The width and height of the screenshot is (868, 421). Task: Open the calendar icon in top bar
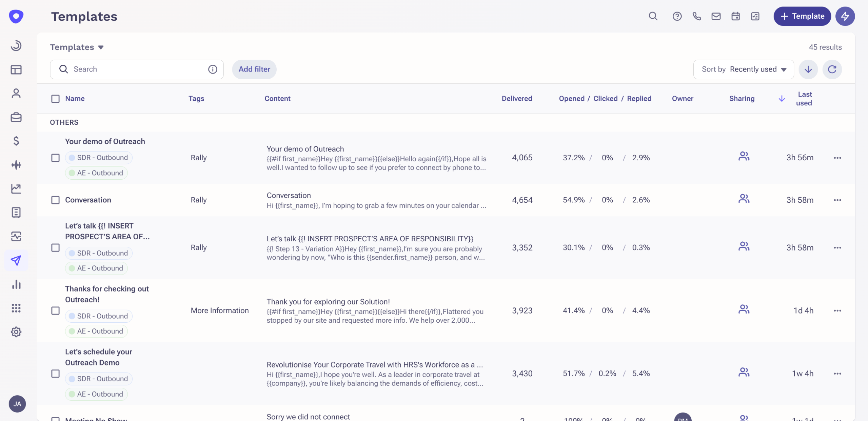735,16
